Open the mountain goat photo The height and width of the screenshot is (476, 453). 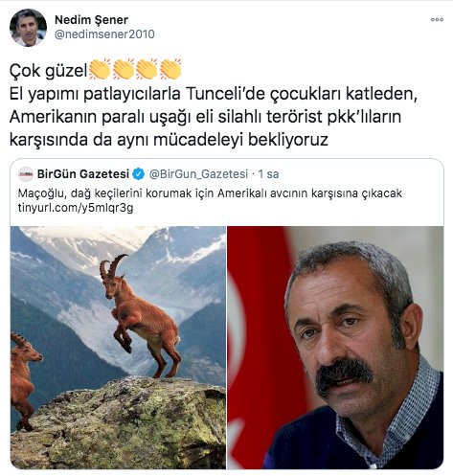(x=118, y=348)
